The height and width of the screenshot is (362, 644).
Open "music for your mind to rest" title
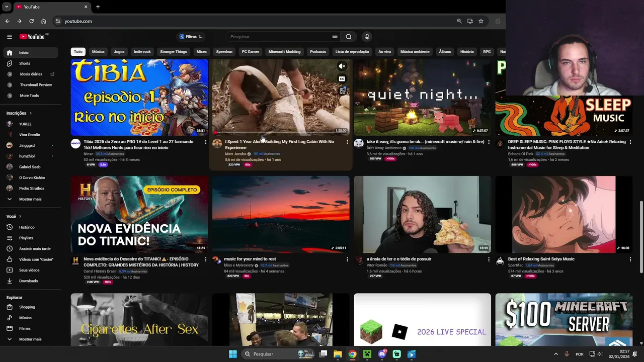pyautogui.click(x=250, y=259)
